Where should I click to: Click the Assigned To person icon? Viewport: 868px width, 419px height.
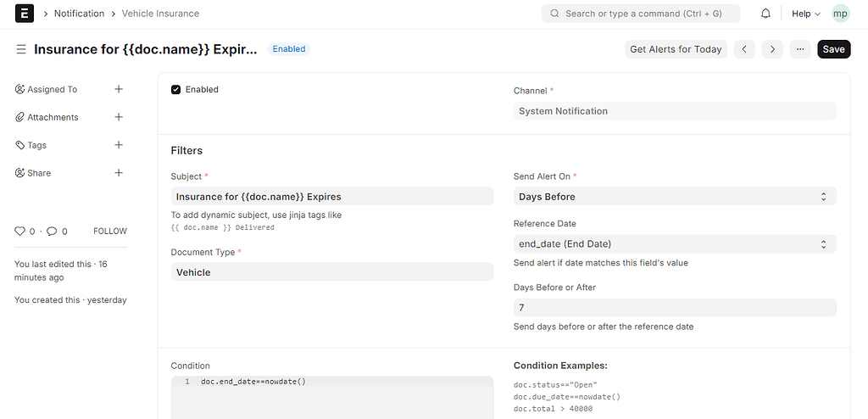pos(20,89)
